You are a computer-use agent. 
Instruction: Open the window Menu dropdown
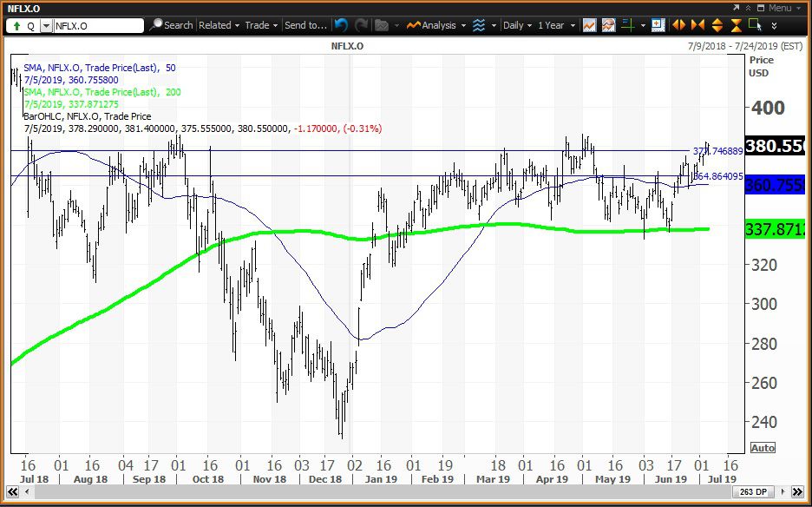(x=784, y=9)
